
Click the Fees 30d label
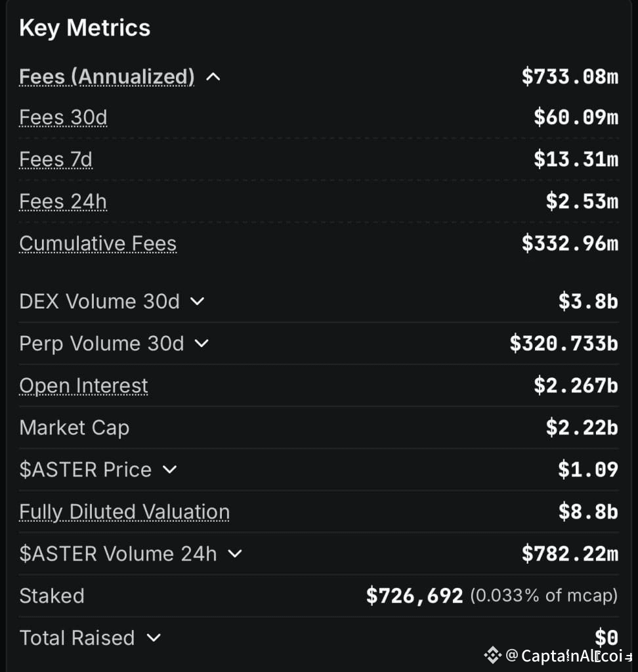[63, 117]
